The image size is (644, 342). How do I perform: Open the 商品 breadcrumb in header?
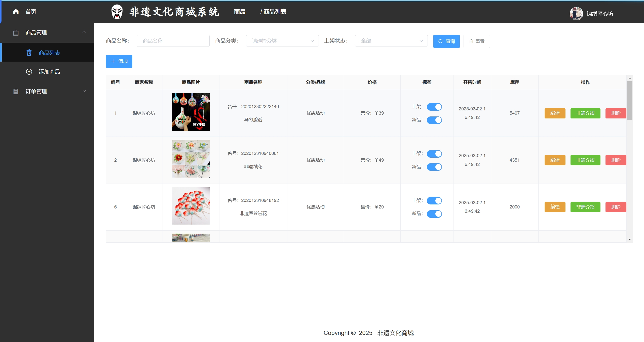click(240, 12)
